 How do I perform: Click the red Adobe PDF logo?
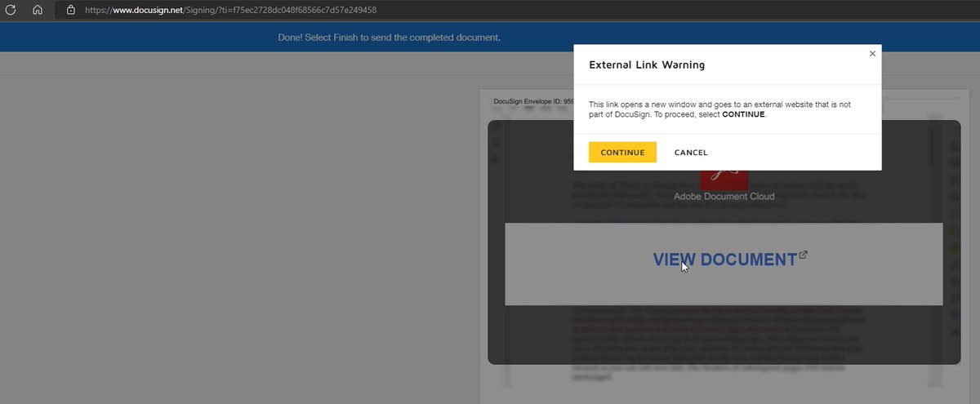pos(724,180)
